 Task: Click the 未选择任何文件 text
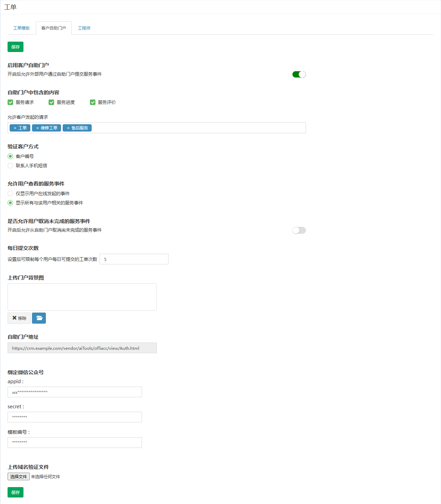click(x=45, y=477)
